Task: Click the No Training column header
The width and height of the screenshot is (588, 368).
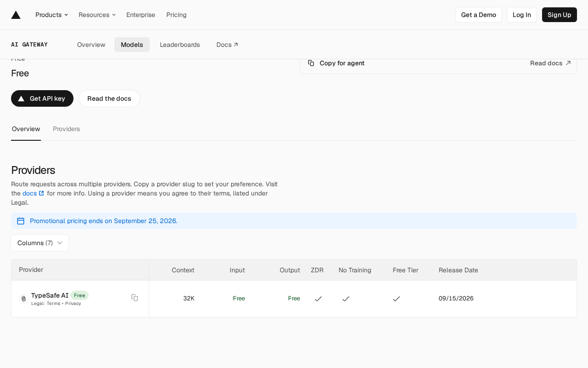Action: pyautogui.click(x=355, y=270)
